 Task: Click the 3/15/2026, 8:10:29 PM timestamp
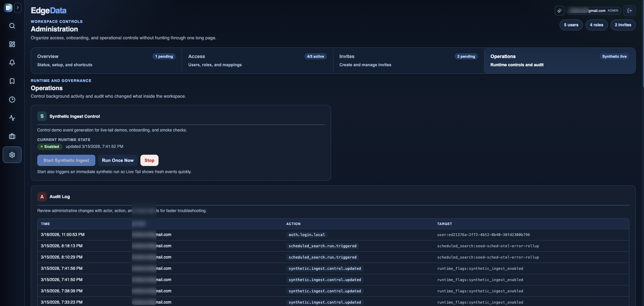click(x=61, y=257)
